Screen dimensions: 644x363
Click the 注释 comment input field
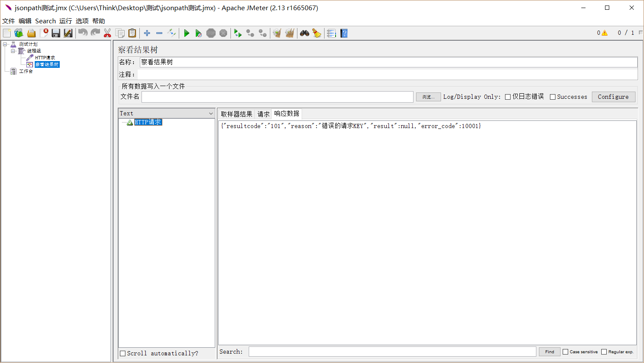click(x=388, y=74)
